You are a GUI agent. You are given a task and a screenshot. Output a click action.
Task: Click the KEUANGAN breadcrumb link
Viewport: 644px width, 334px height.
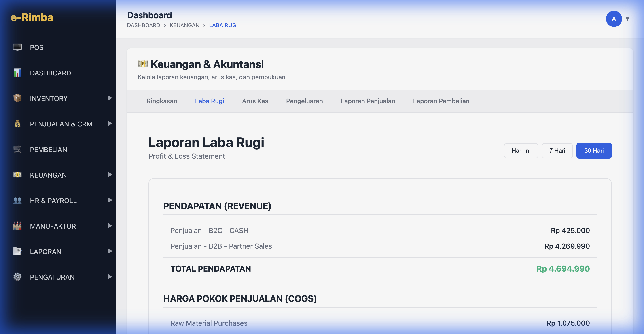click(184, 25)
